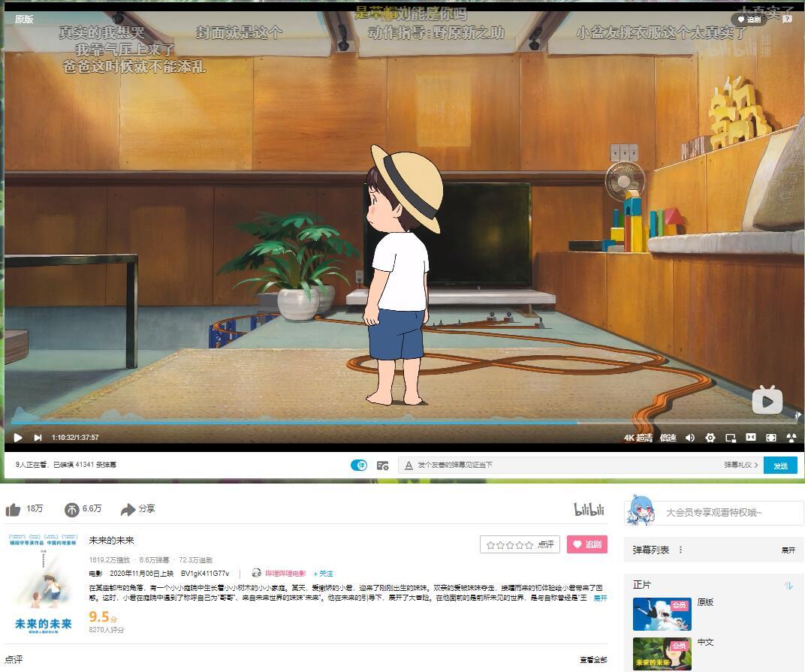Image resolution: width=805 pixels, height=672 pixels.
Task: Skip to the next episode
Action: point(38,438)
